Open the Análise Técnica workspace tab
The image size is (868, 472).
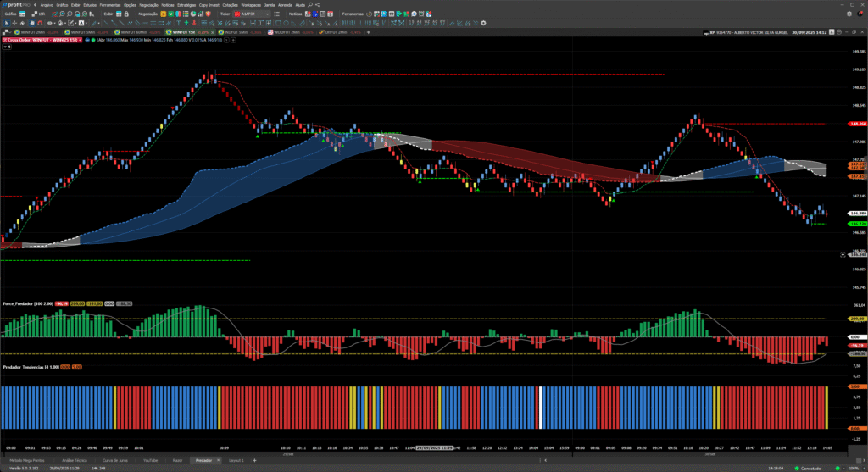(75, 460)
